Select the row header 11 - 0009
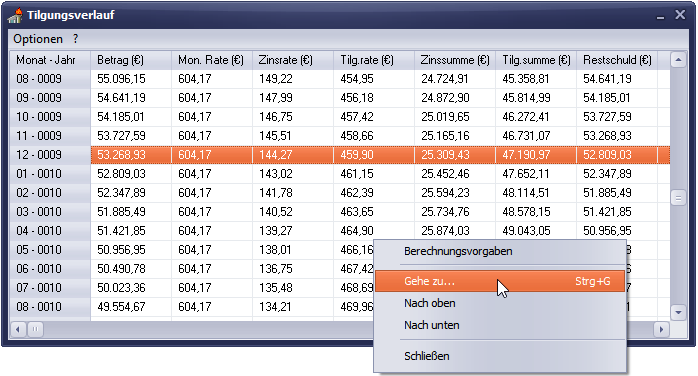698x376 pixels. tap(50, 136)
